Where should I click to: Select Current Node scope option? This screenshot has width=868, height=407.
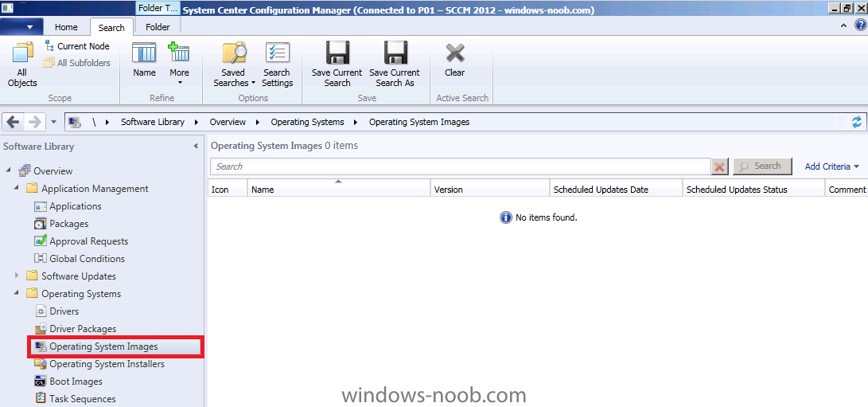[x=77, y=46]
